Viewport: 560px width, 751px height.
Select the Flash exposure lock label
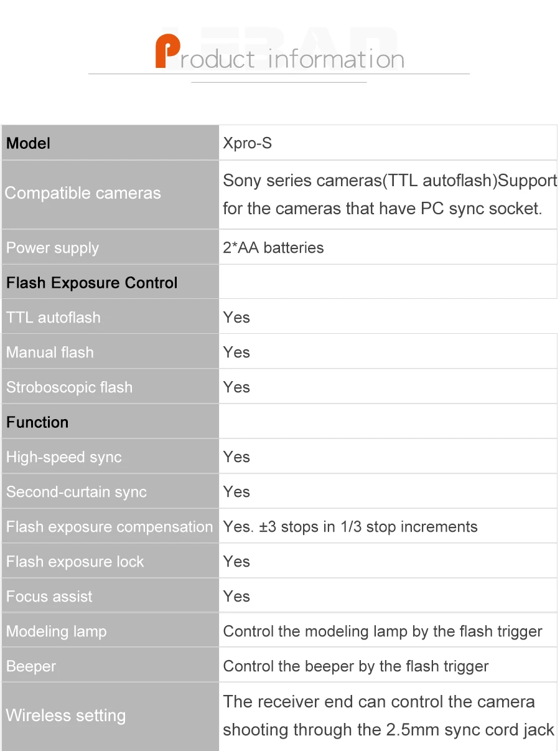coord(75,562)
